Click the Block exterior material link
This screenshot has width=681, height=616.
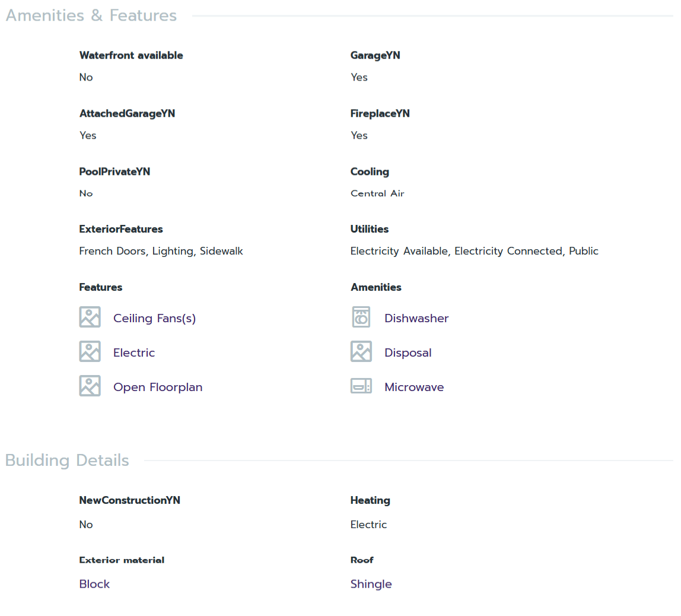click(94, 585)
